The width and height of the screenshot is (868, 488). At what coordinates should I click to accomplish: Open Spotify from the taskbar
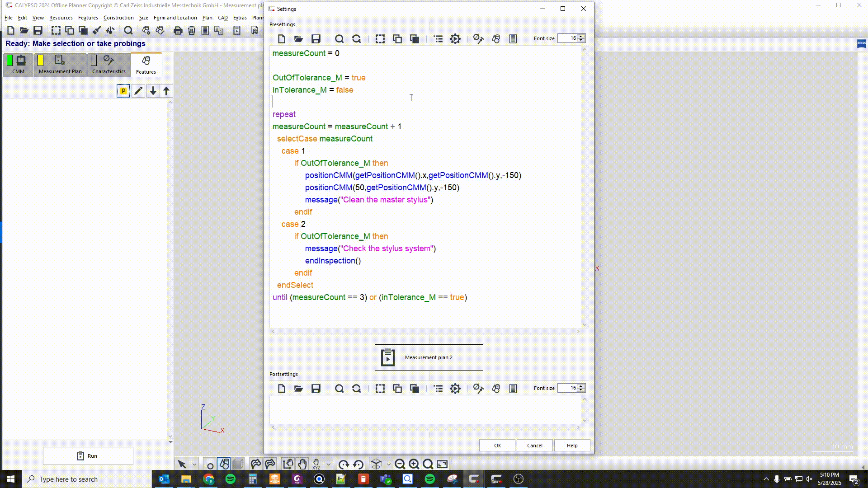[231, 479]
